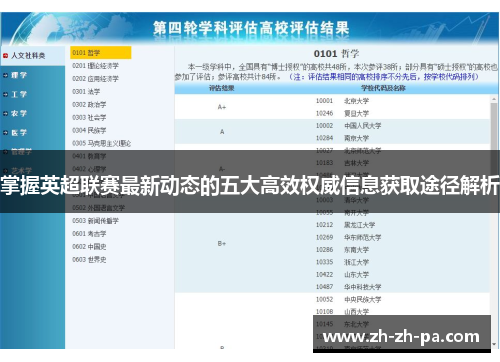Select the row 10284 南京大学
The image size is (500, 362).
point(342,138)
